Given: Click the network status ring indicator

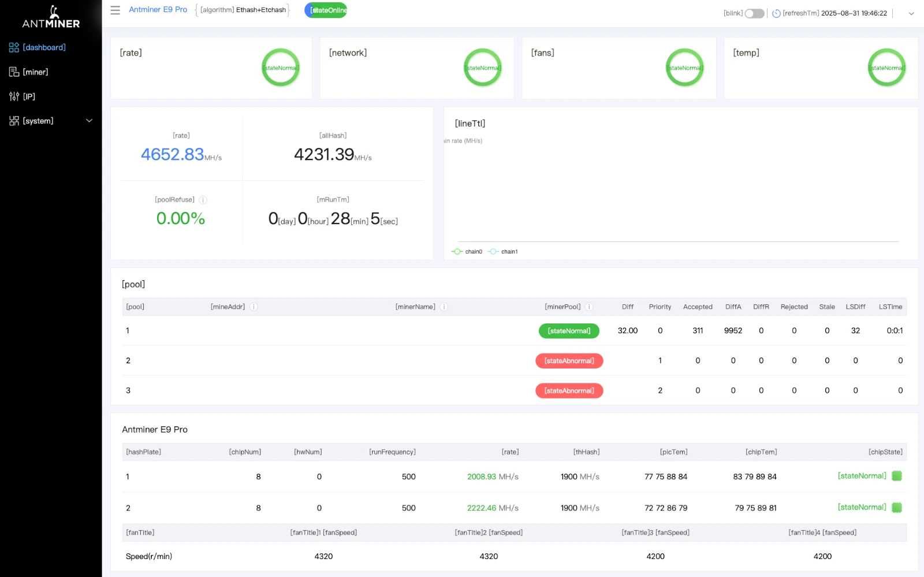Looking at the screenshot, I should click(483, 68).
